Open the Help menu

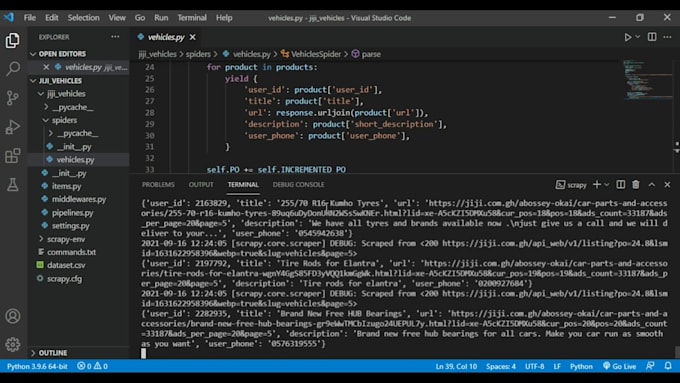pos(224,18)
